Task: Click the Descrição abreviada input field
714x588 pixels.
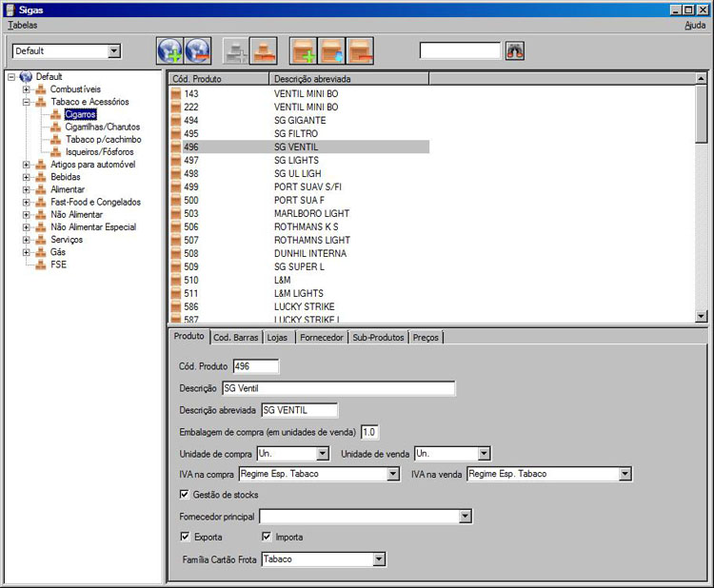Action: click(300, 410)
